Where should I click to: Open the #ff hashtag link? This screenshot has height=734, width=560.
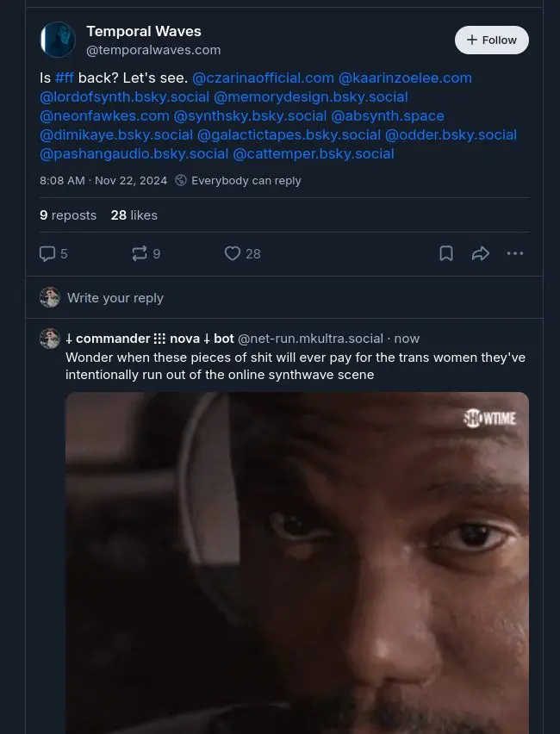tap(65, 78)
